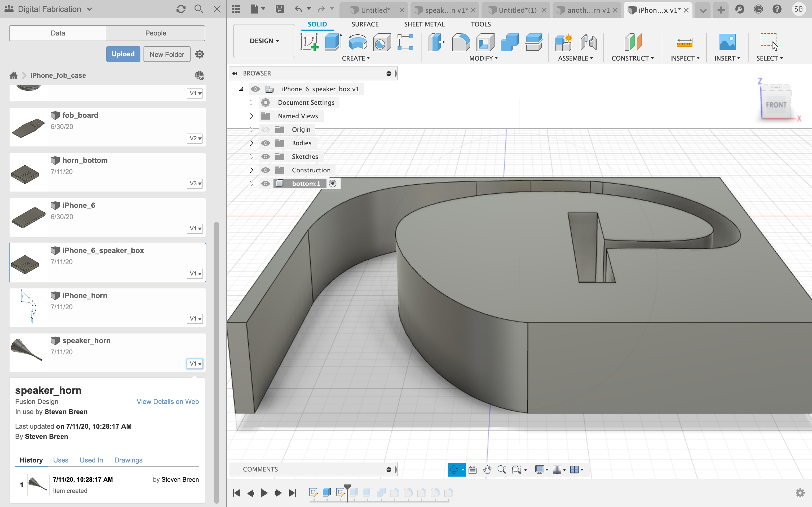Expand the Construction folder tree
The image size is (812, 507).
(251, 169)
